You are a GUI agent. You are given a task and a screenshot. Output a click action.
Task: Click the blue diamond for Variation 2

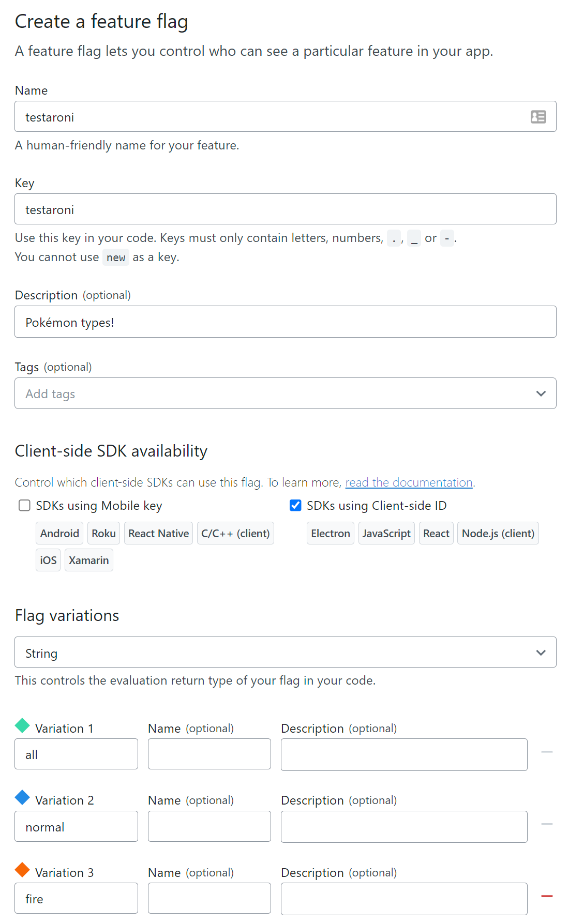pos(22,797)
